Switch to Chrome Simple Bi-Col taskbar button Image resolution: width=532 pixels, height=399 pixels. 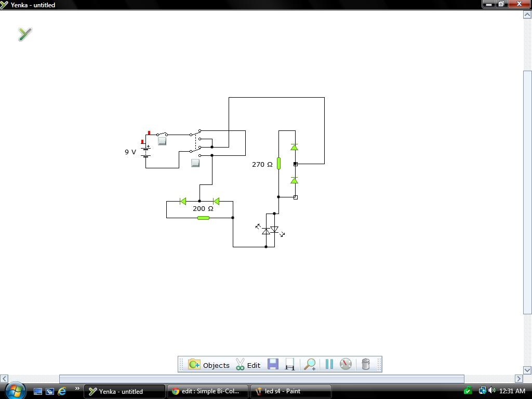[207, 391]
